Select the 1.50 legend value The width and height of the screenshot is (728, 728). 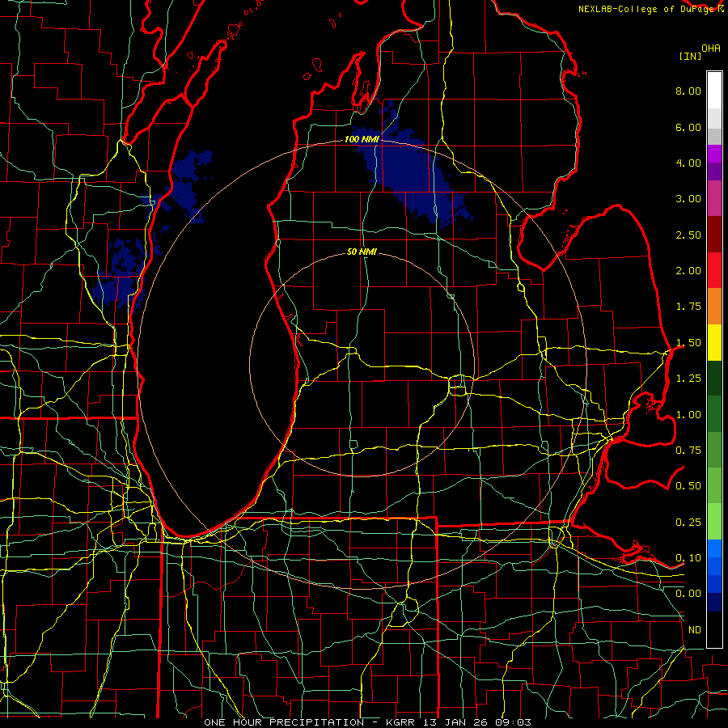click(688, 343)
